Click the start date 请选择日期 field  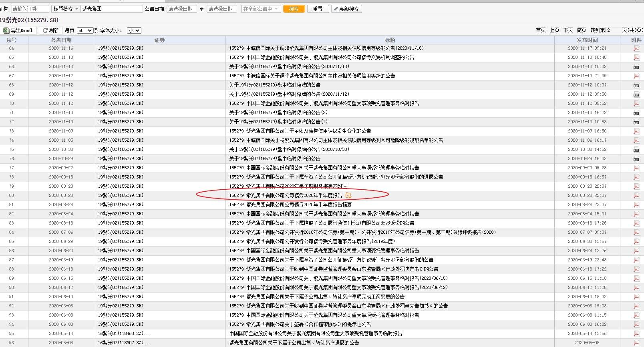[181, 9]
